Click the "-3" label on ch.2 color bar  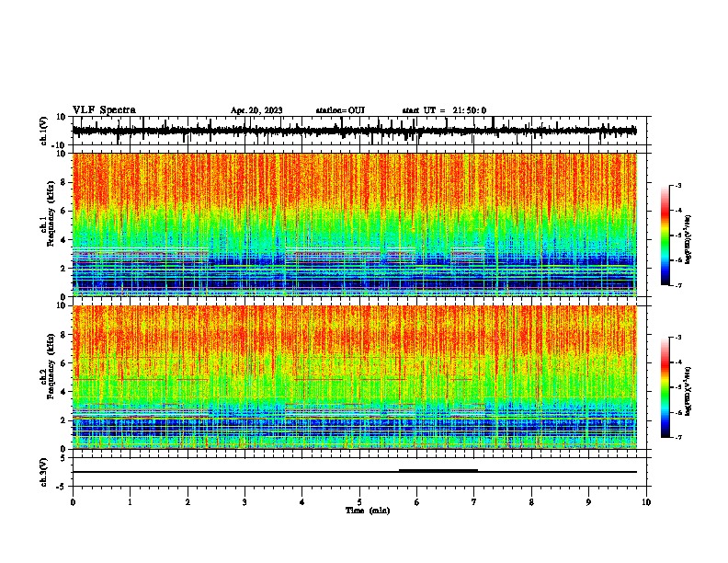click(677, 338)
